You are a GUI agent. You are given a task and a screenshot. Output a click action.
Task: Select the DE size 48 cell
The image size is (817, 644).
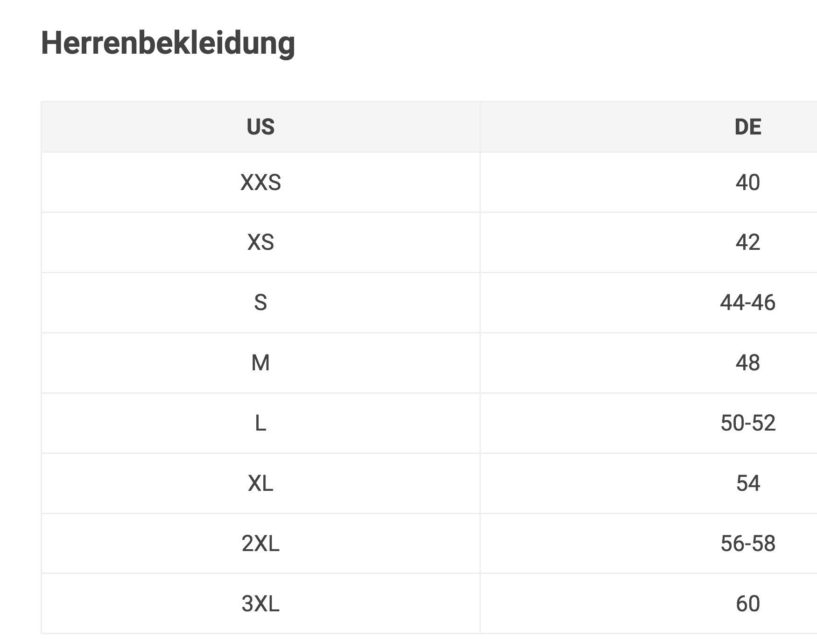[x=747, y=363]
